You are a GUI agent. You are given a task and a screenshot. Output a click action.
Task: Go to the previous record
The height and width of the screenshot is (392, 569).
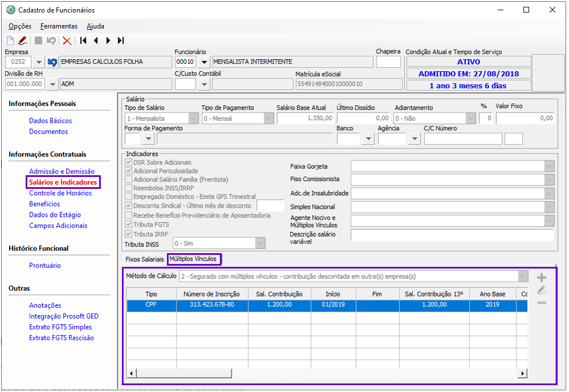[96, 40]
